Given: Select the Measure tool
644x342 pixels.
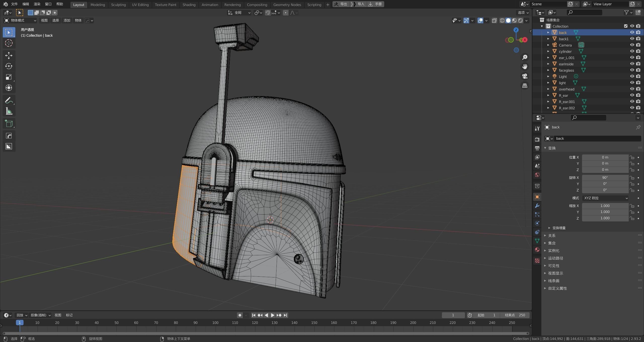Looking at the screenshot, I should coord(9,111).
